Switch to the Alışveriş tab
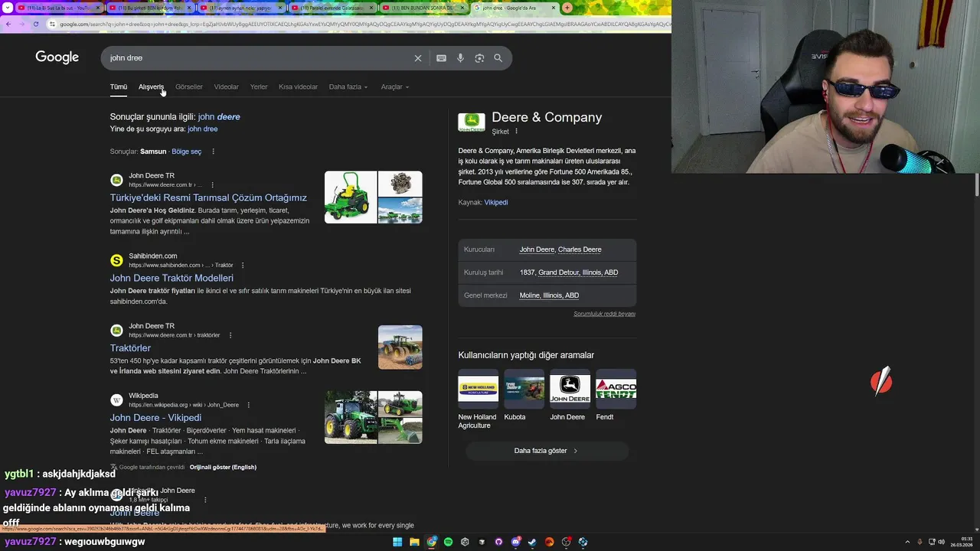 pos(151,87)
